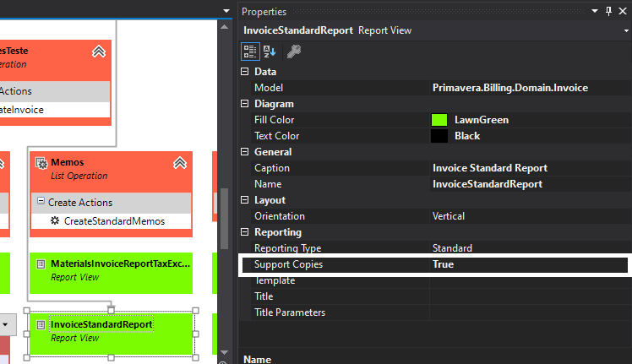The image size is (632, 364).
Task: Collapse the Data category
Action: 245,71
